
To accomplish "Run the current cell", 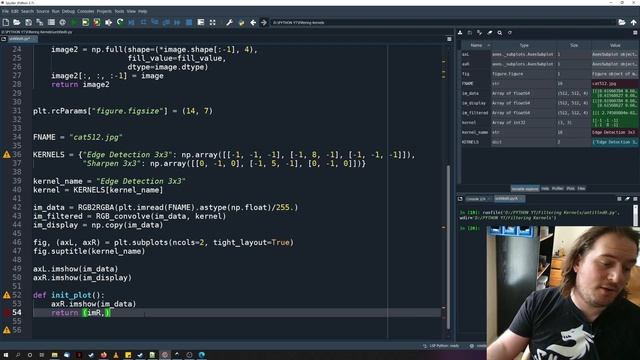I will (85, 22).
